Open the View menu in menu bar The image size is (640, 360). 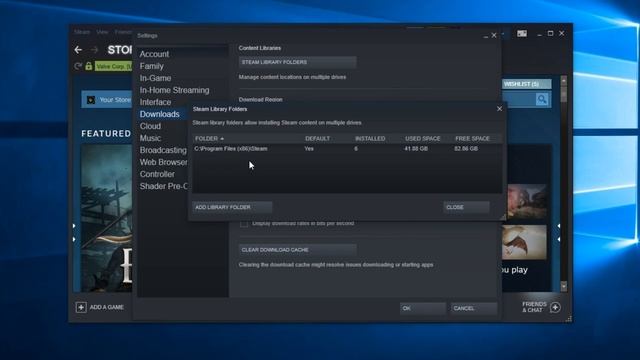(x=102, y=32)
